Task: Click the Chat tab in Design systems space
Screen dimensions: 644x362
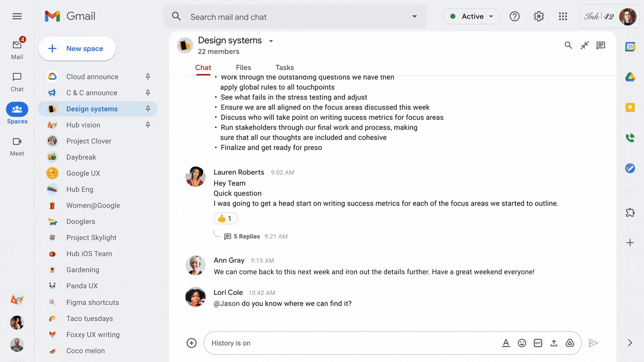Action: pos(204,67)
